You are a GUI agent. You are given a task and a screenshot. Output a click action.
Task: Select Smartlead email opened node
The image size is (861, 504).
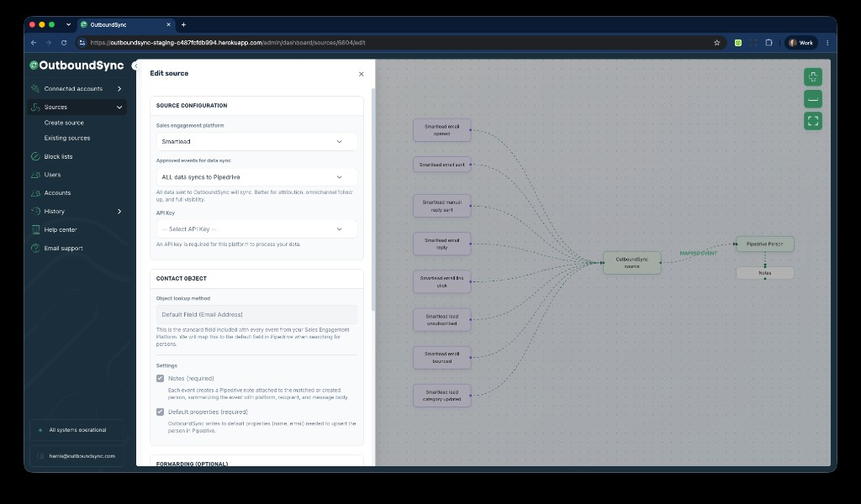click(x=441, y=130)
